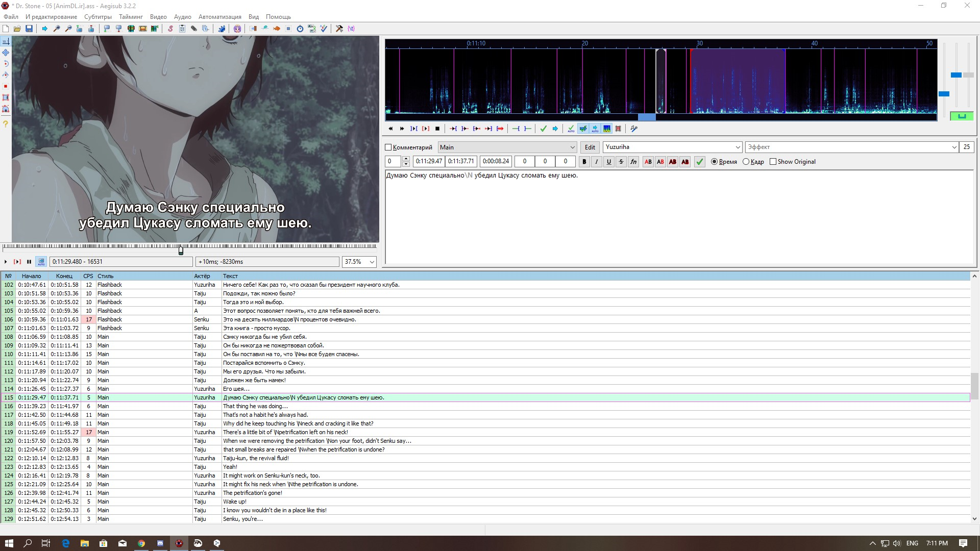Toggle underline with the U button
The width and height of the screenshot is (980, 551).
click(x=608, y=162)
